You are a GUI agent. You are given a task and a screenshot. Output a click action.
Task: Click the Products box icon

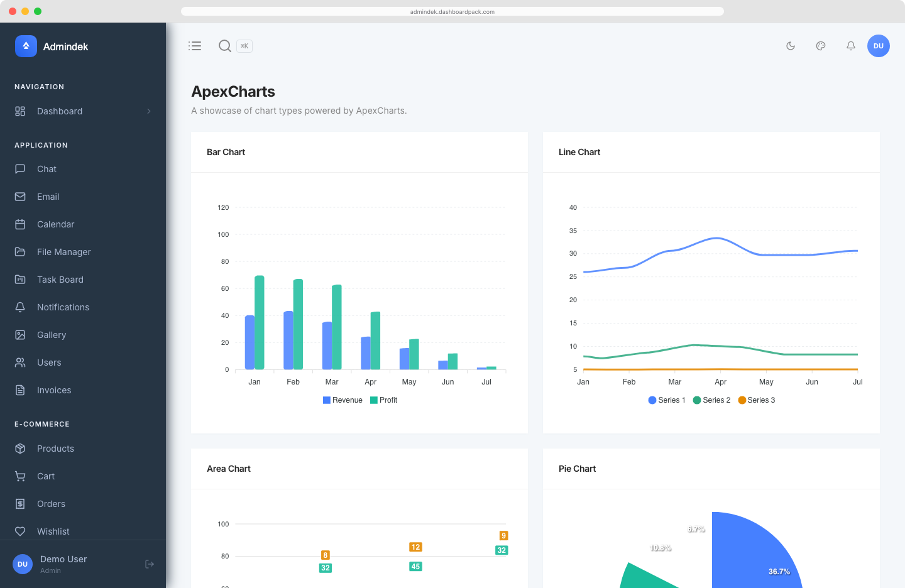20,449
